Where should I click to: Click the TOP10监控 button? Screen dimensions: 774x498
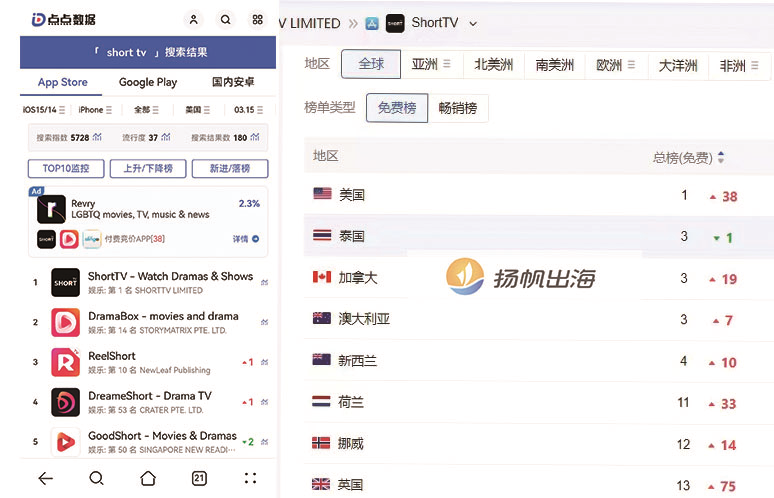pyautogui.click(x=66, y=168)
